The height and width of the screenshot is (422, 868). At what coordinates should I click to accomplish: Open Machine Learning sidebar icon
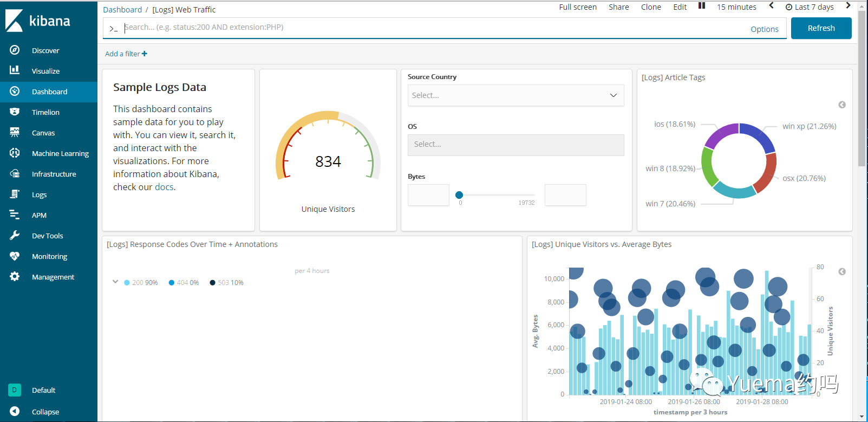click(15, 153)
